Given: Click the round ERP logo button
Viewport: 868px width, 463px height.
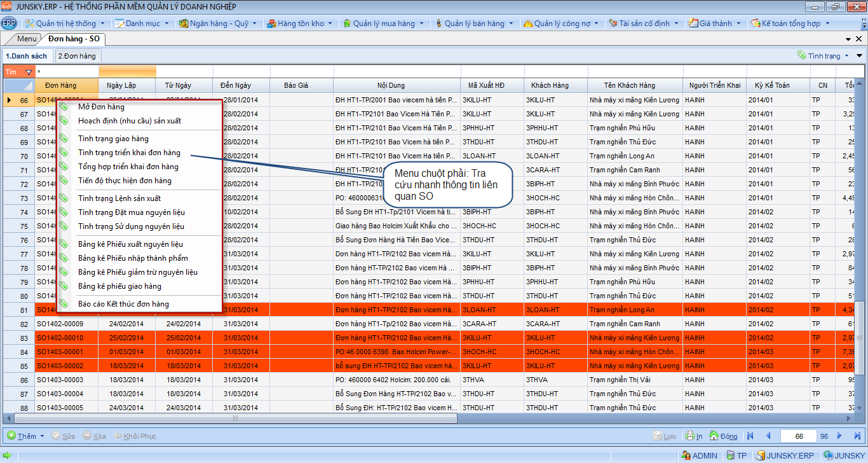Looking at the screenshot, I should (9, 24).
